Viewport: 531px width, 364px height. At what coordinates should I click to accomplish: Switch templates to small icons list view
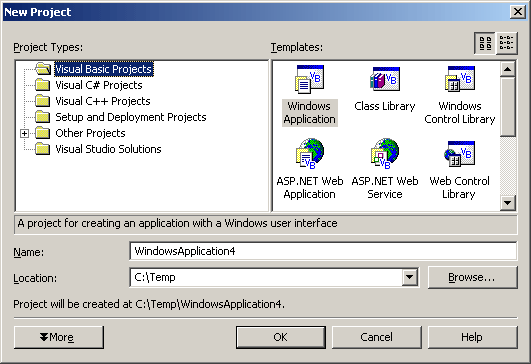(x=507, y=43)
